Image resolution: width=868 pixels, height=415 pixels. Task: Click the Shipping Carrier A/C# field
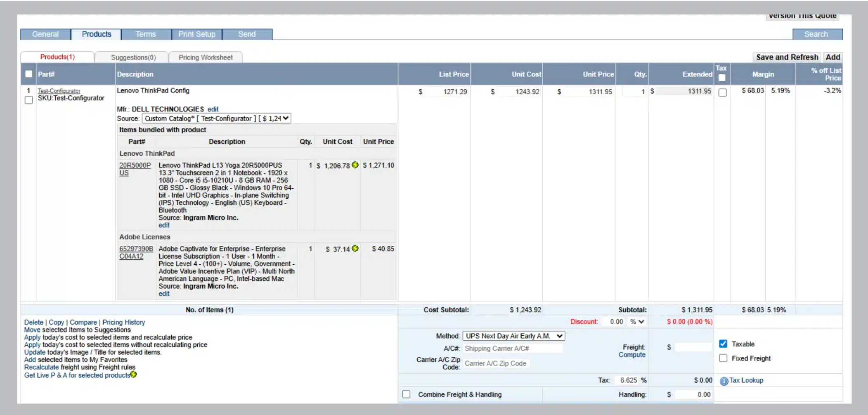[x=513, y=349]
